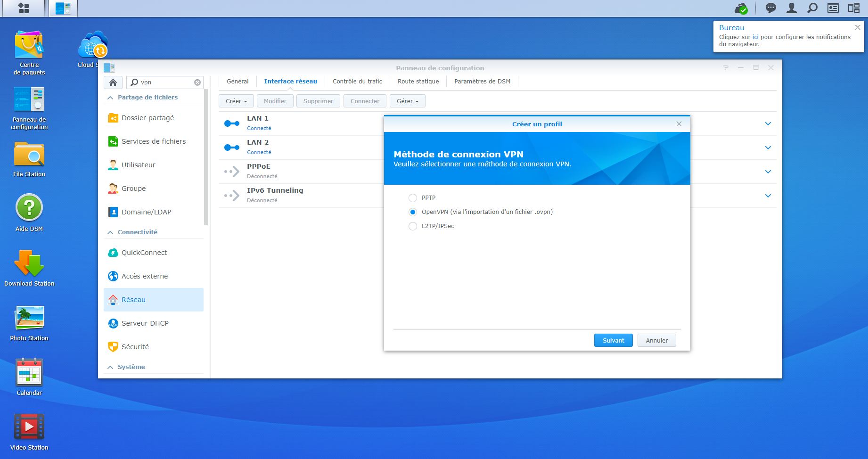Click the Domaine/LDAP icon in sidebar
The width and height of the screenshot is (868, 459).
pyautogui.click(x=113, y=212)
